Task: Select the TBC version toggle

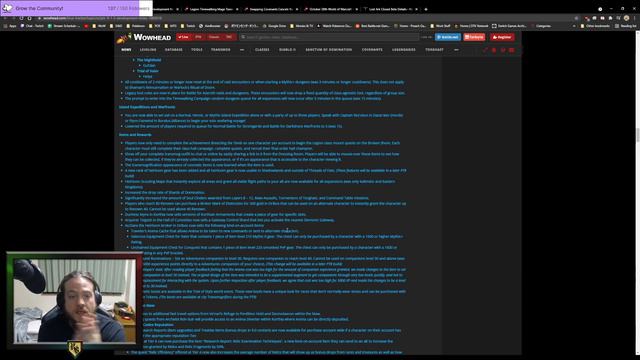Action: (x=229, y=37)
